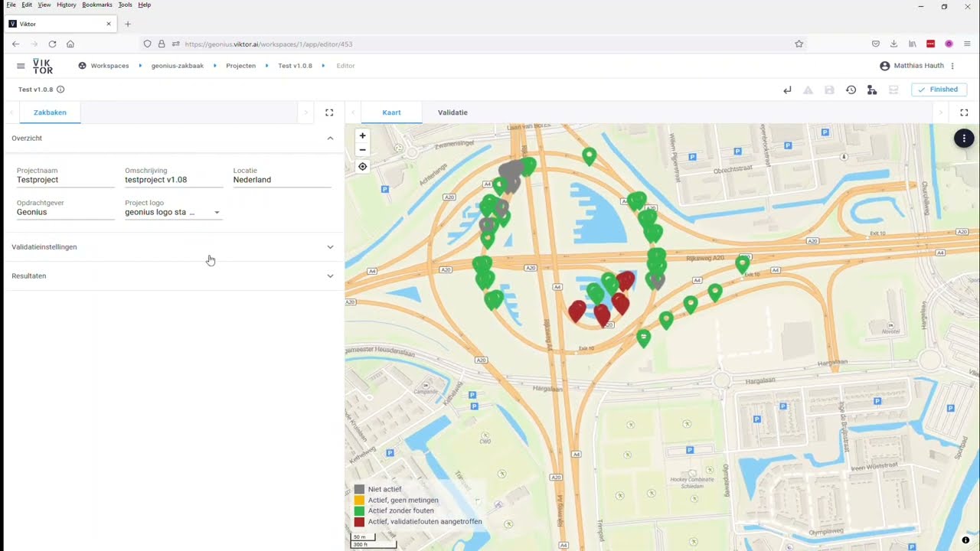Click the save disk icon
The width and height of the screenshot is (980, 551).
829,90
